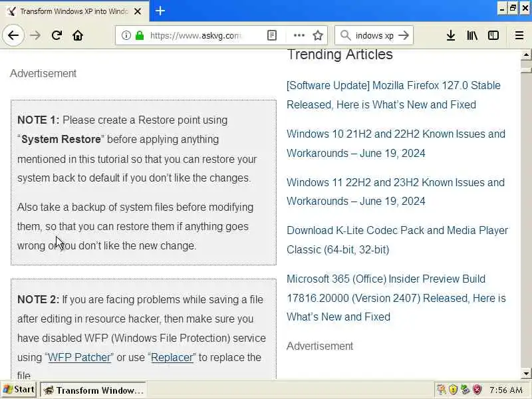The height and width of the screenshot is (399, 532).
Task: Show the sidebars panel
Action: 493,35
